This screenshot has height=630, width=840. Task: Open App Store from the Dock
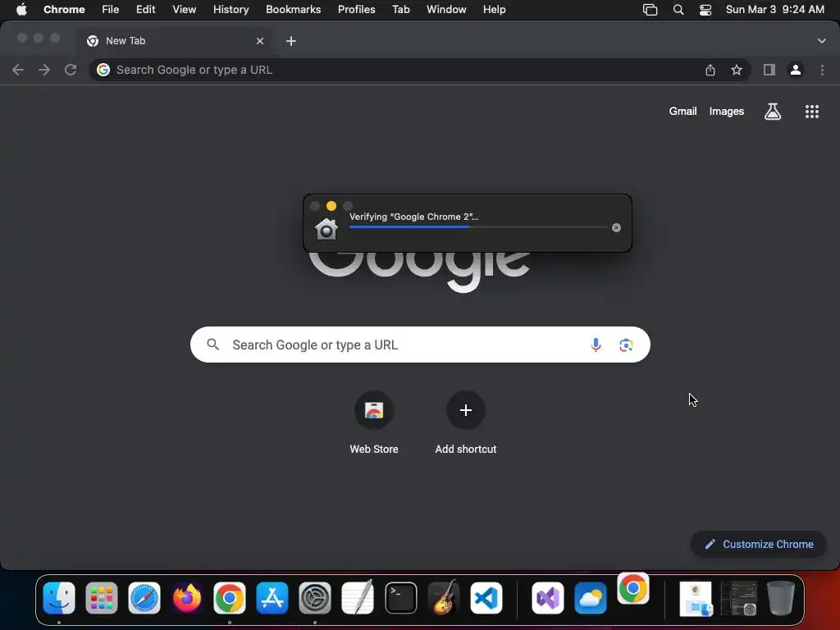click(272, 598)
